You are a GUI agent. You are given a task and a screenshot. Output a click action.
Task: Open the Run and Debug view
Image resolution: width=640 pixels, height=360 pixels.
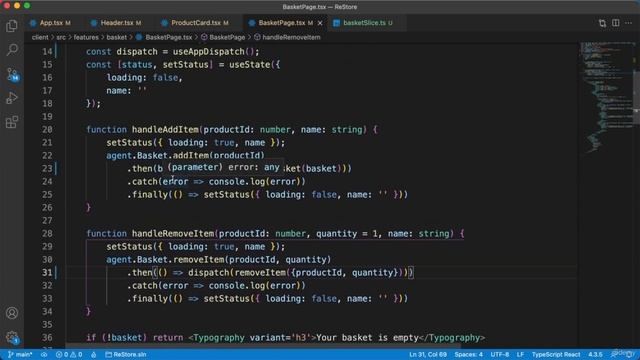pos(12,98)
